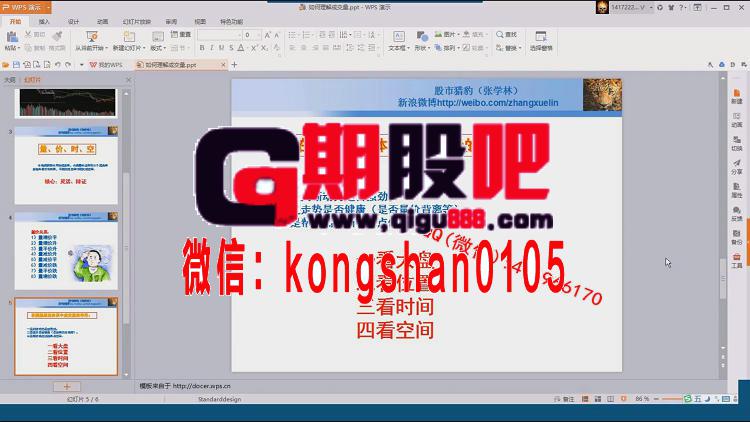Click the Save icon in quick access bar
This screenshot has height=422, width=750.
(x=16, y=65)
